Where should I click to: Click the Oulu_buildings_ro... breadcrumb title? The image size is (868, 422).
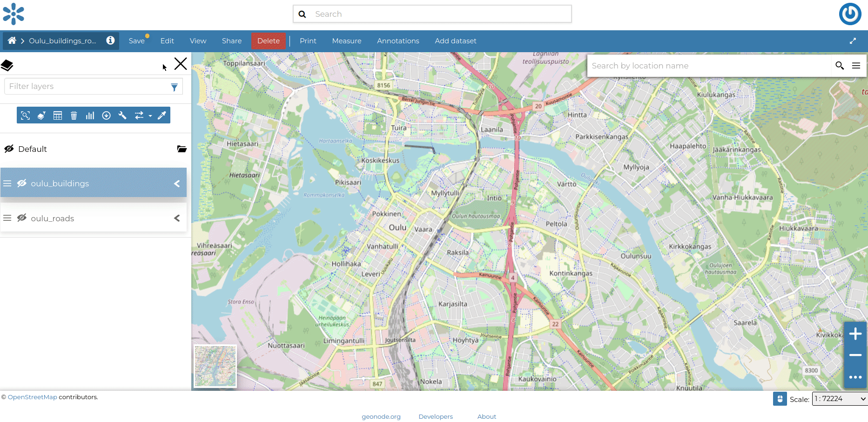coord(63,41)
